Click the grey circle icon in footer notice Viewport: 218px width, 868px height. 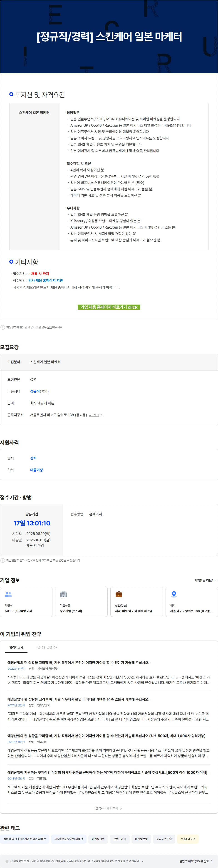7,861
